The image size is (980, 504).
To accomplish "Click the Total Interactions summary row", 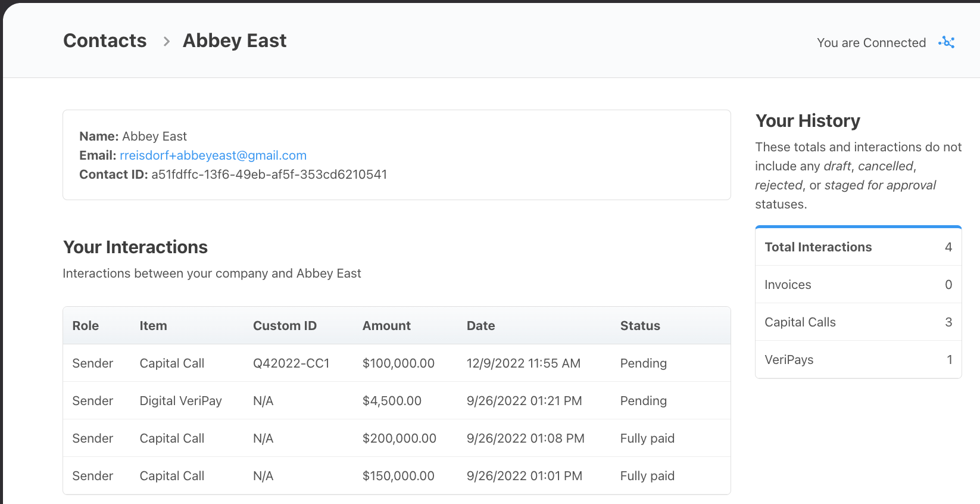I will coord(858,247).
